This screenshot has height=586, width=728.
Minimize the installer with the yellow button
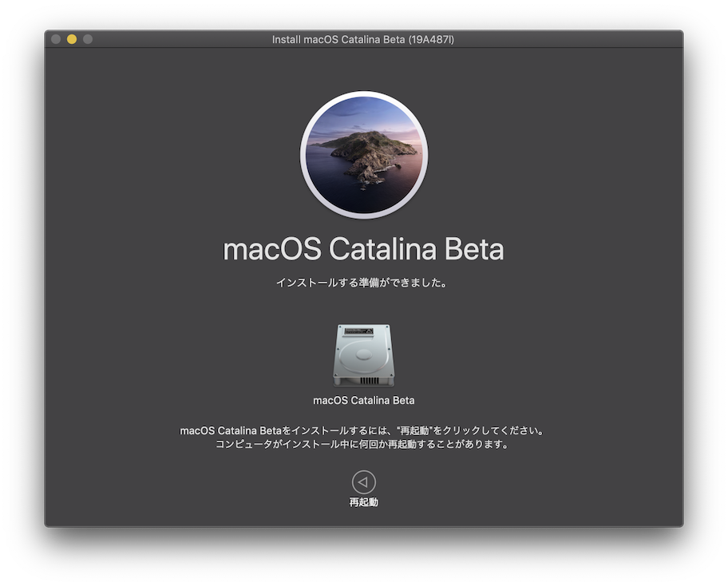click(72, 39)
